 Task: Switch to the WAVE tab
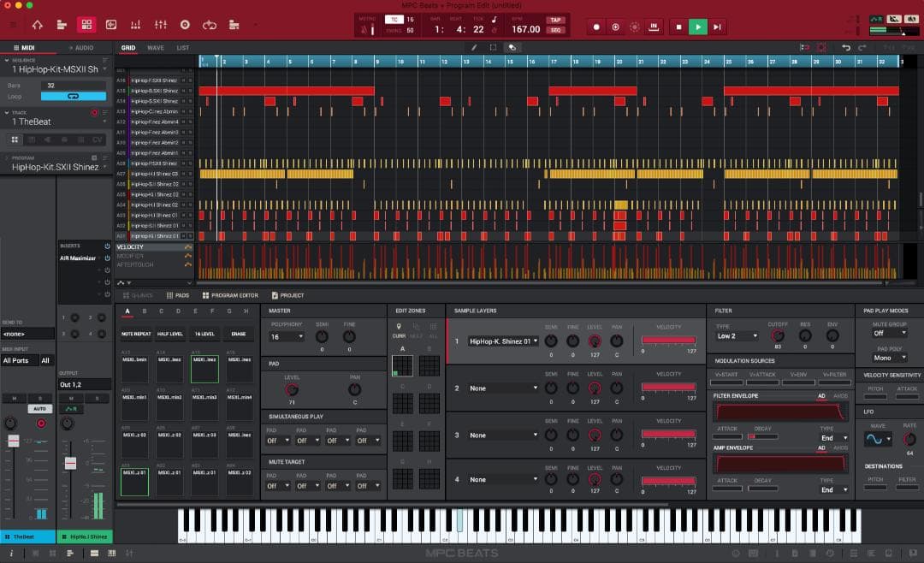pyautogui.click(x=156, y=48)
